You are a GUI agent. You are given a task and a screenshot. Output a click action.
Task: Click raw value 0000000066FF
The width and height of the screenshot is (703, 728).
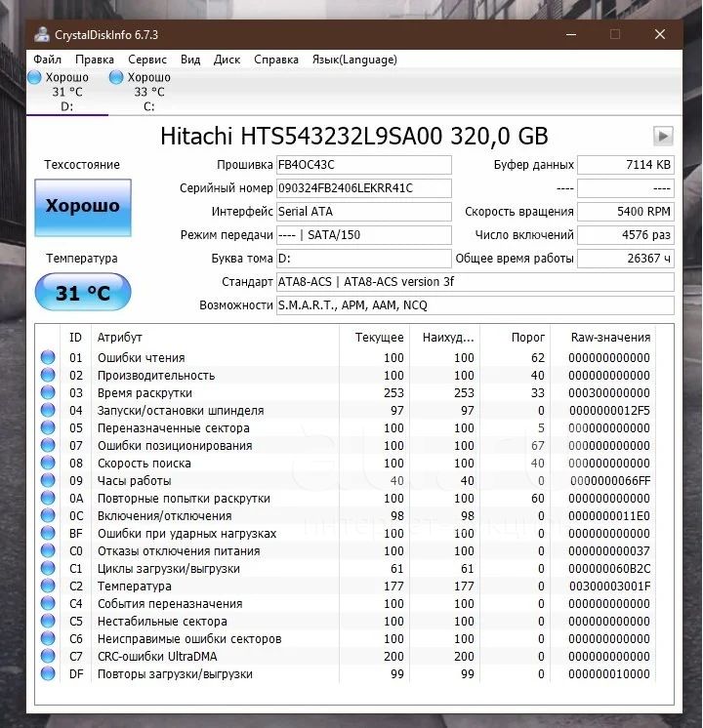pyautogui.click(x=610, y=481)
